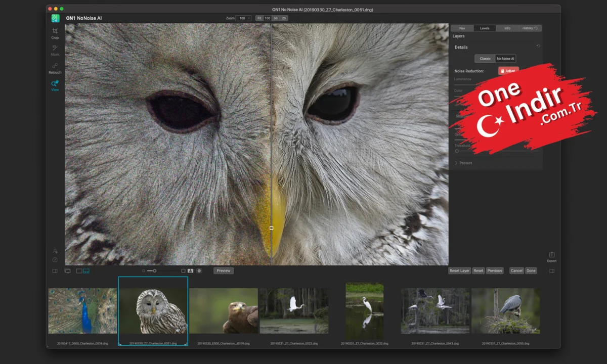Set zoom preset to 50

276,18
